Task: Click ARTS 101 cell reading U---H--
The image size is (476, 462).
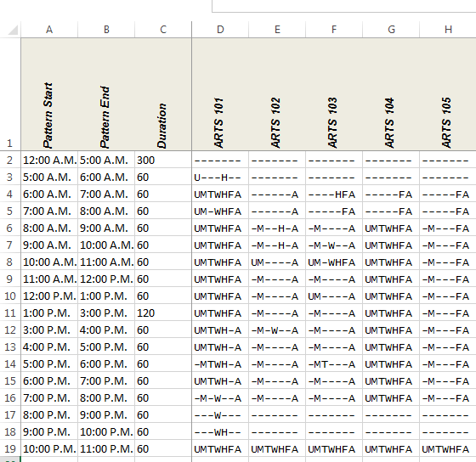Action: point(220,177)
